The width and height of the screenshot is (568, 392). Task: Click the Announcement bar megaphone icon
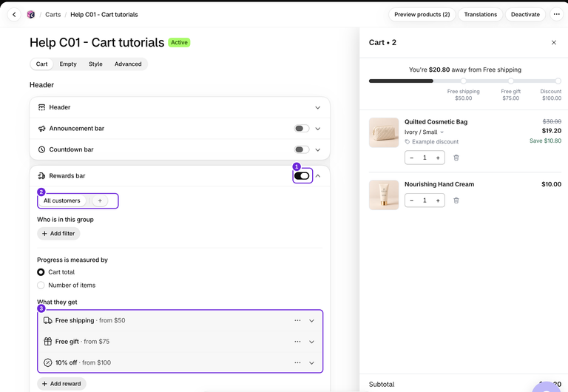[41, 129]
